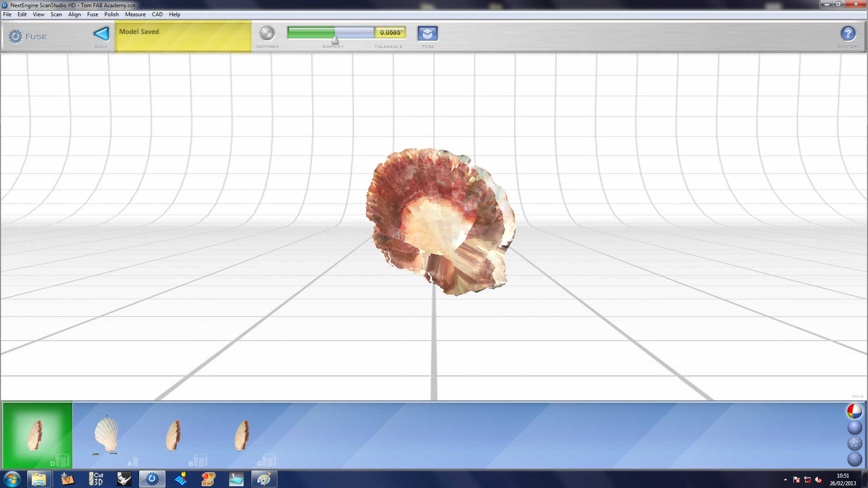Show hidden system tray icons
This screenshot has width=868, height=488.
785,479
